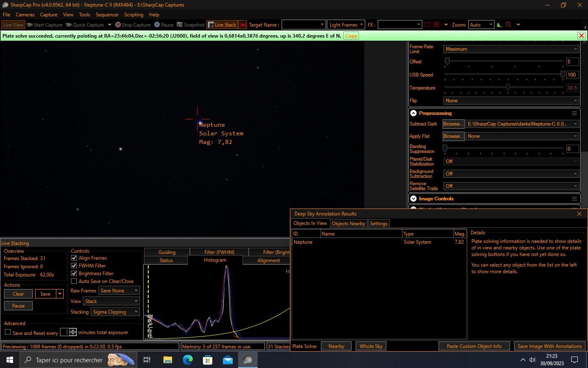Uncheck the Align Frames checkbox
The height and width of the screenshot is (368, 588).
(x=74, y=258)
